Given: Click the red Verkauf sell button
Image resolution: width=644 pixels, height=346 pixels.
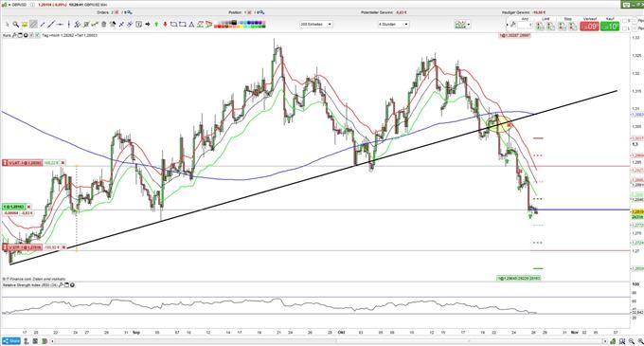Looking at the screenshot, I should pyautogui.click(x=589, y=27).
